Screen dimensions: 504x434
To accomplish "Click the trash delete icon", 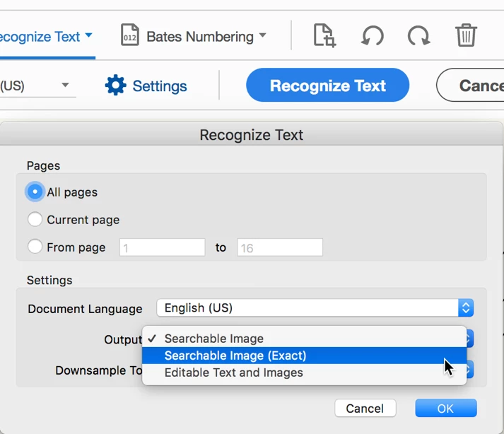I will 466,35.
